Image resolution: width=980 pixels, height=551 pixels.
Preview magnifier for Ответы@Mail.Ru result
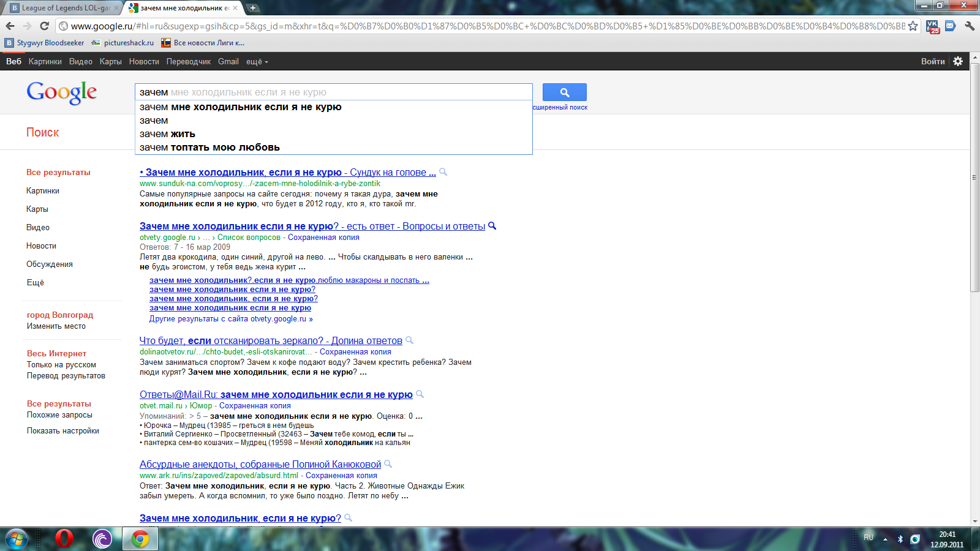[x=420, y=394]
